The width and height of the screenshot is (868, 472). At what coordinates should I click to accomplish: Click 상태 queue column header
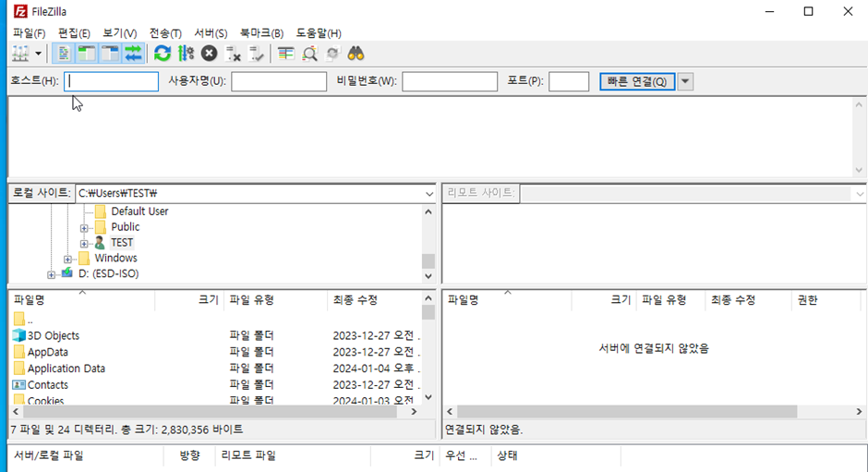[556, 455]
